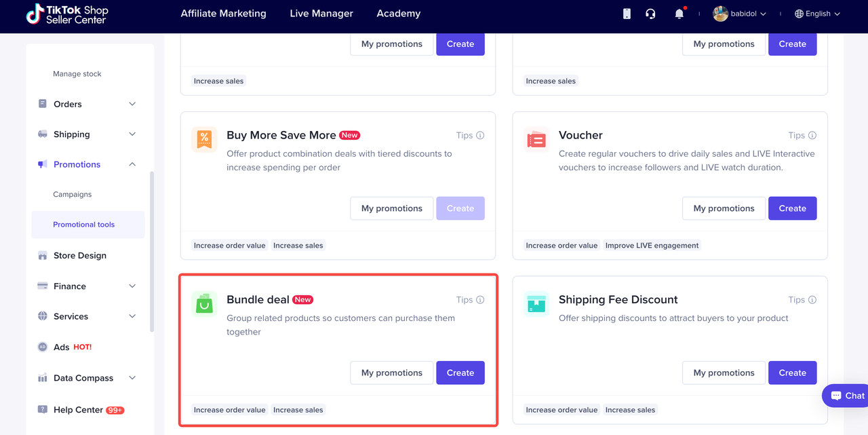Click Tips info icon on Voucher card

812,136
